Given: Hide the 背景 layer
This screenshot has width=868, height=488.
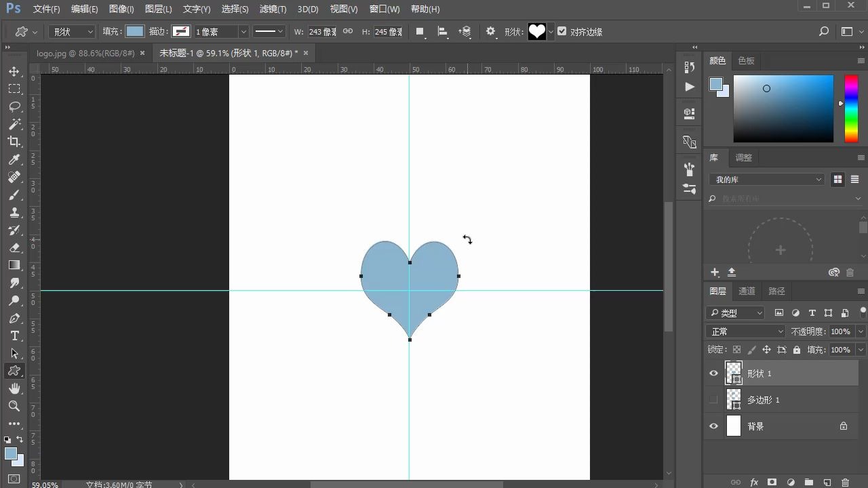Looking at the screenshot, I should (x=713, y=426).
